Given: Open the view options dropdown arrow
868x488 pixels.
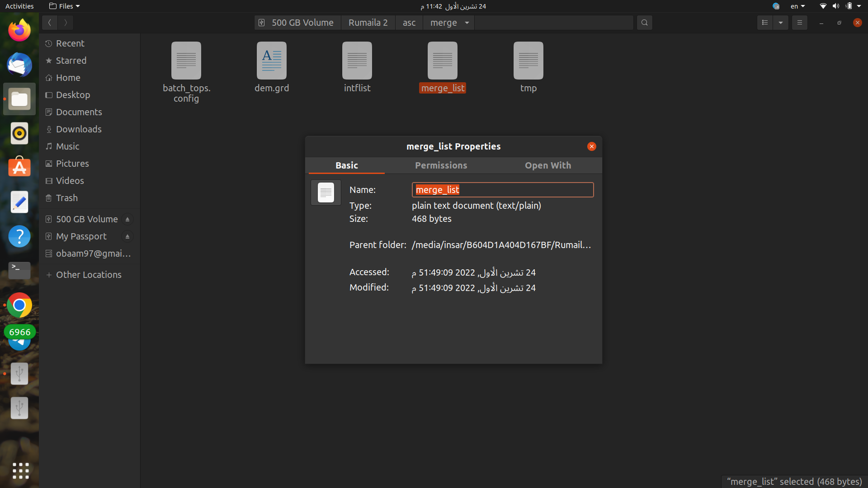Looking at the screenshot, I should click(781, 22).
